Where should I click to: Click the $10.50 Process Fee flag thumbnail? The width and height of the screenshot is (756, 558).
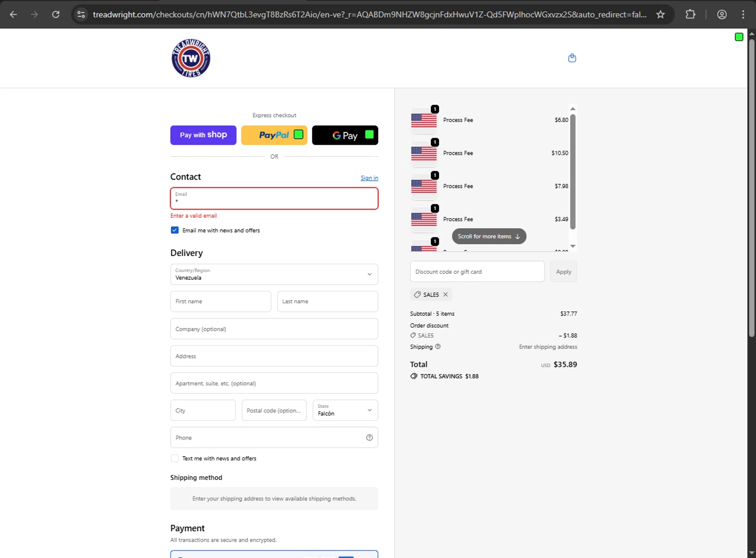[424, 154]
